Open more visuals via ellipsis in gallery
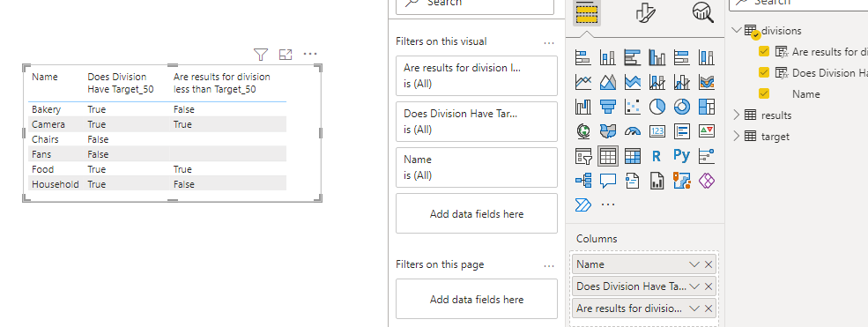 (608, 205)
